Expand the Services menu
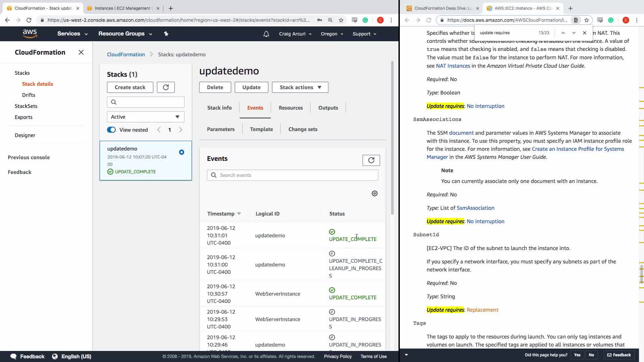 [72, 34]
